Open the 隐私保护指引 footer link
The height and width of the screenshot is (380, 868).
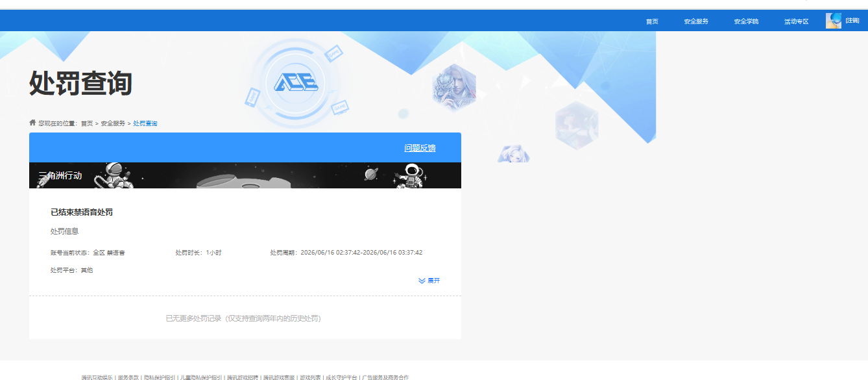[160, 377]
